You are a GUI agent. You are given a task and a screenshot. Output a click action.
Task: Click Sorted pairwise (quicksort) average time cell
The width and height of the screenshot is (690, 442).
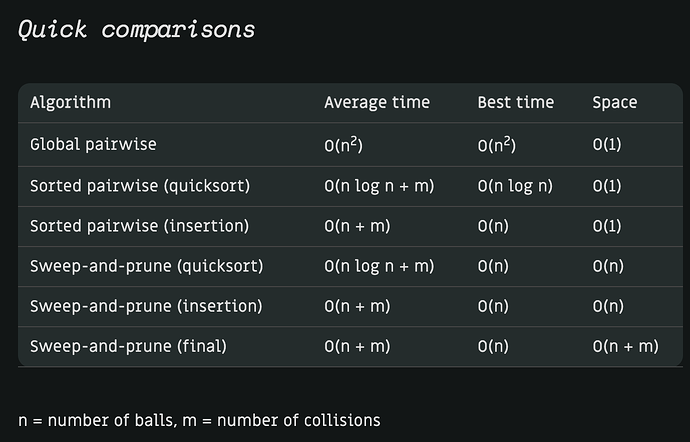tap(379, 186)
